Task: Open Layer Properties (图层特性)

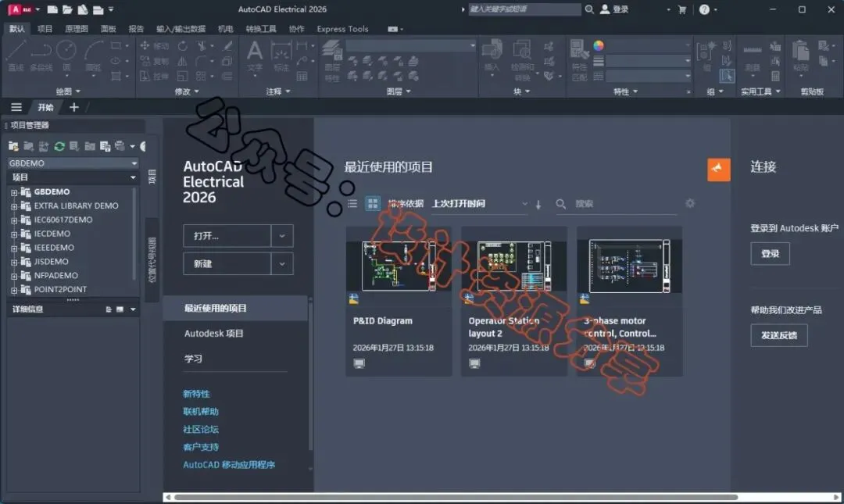Action: coord(332,60)
